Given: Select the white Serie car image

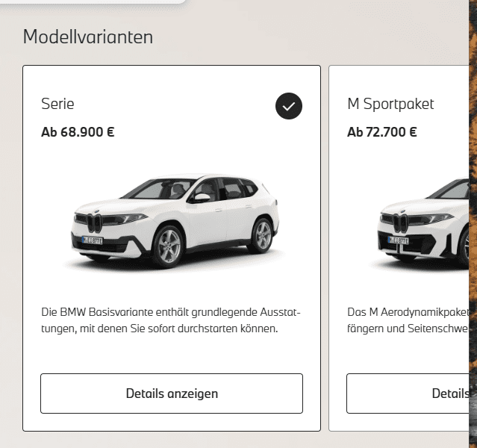Looking at the screenshot, I should [x=177, y=220].
